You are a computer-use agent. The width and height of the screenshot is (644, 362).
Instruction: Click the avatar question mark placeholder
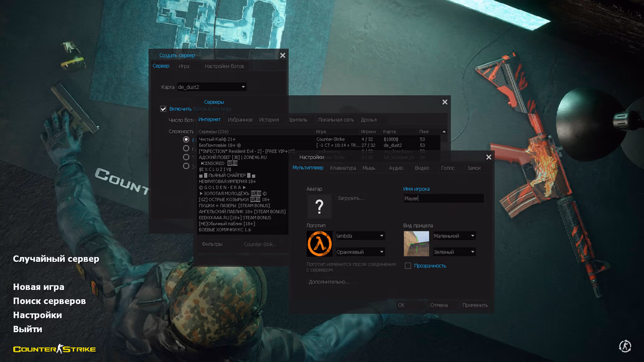click(x=319, y=207)
